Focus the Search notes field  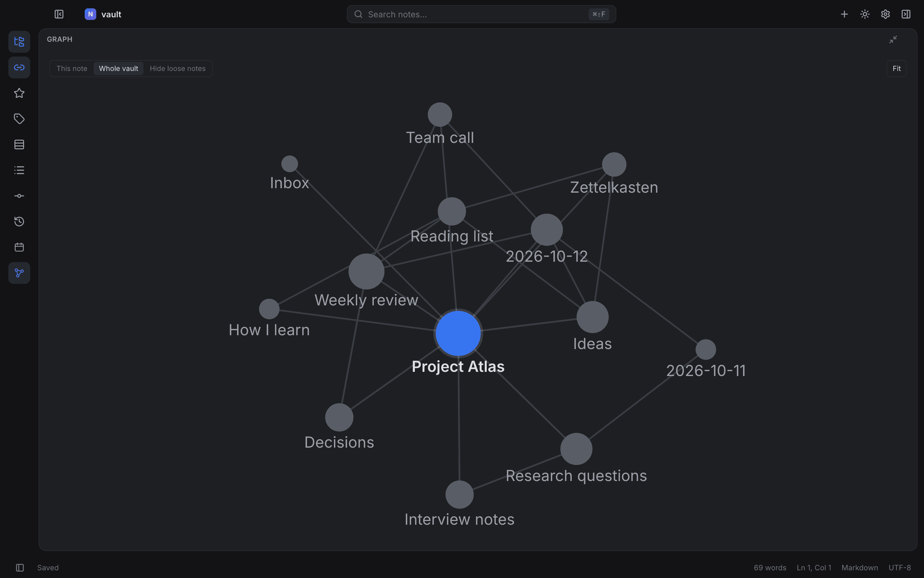[481, 14]
